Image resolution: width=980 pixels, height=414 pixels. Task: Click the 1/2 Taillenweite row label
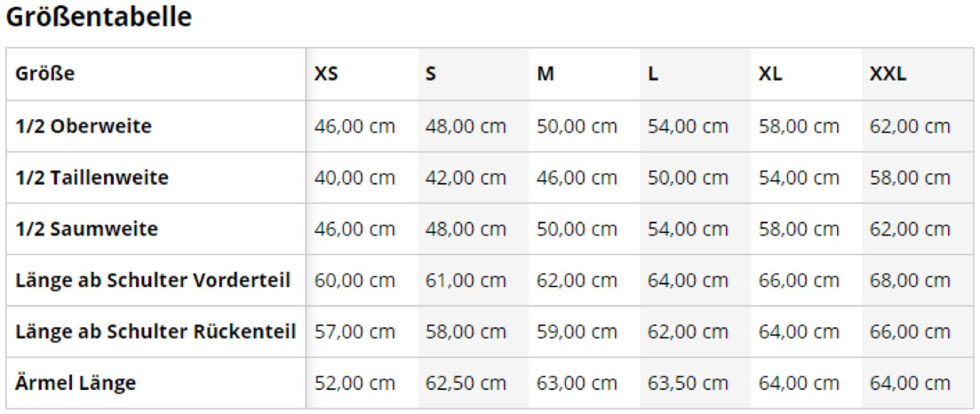click(92, 178)
